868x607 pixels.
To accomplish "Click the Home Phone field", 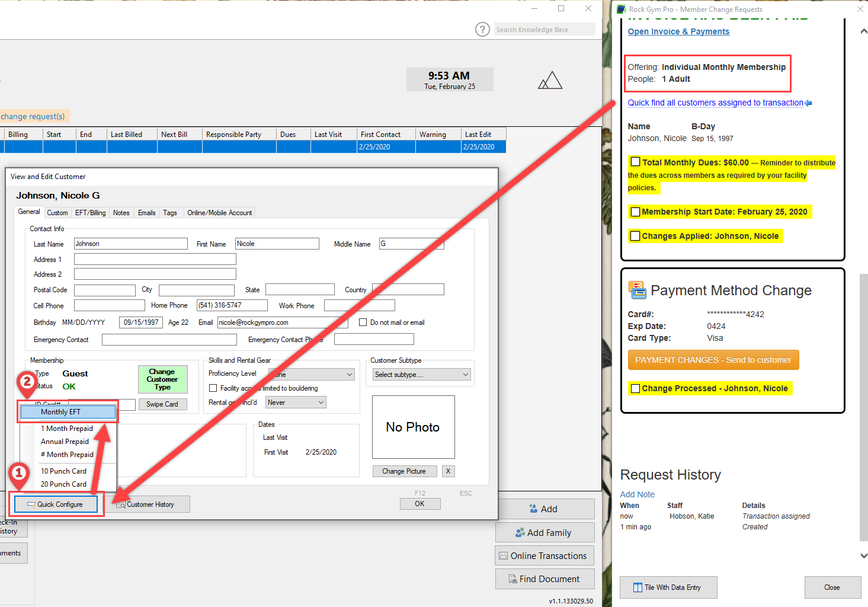I will (x=232, y=305).
